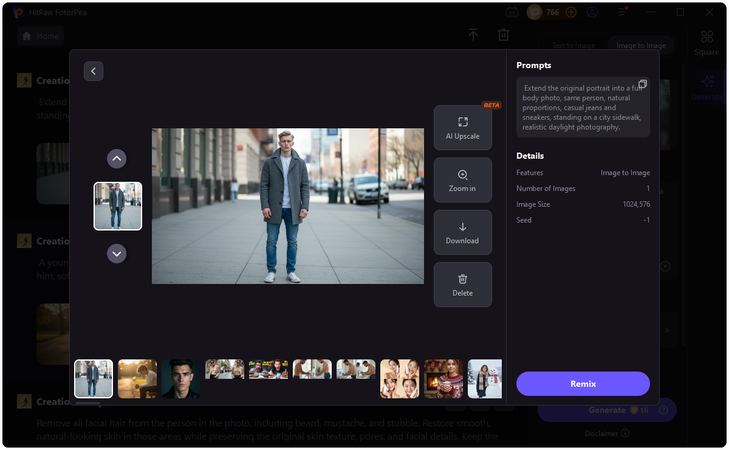Select the four-face skincare collage thumbnail
729x450 pixels.
[399, 379]
